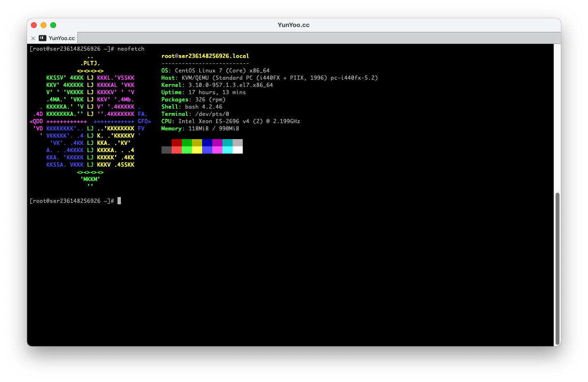Minimize the window with the yellow button
Image resolution: width=588 pixels, height=382 pixels.
(44, 25)
